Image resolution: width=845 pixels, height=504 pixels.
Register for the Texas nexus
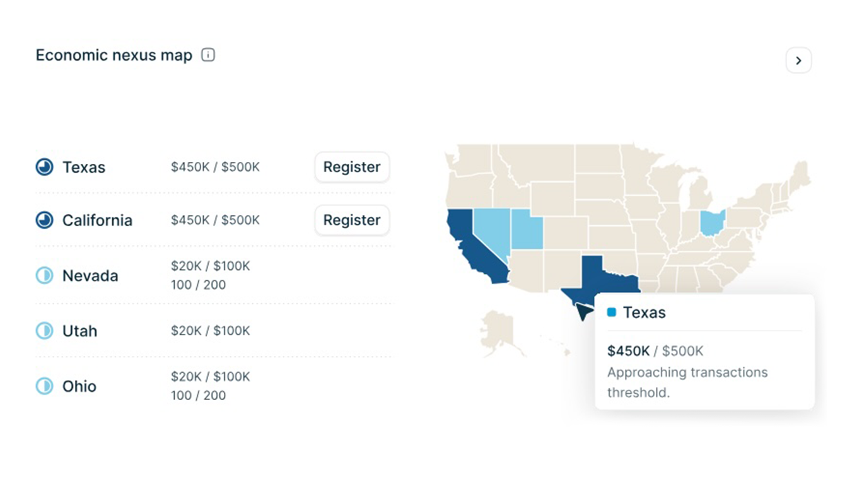(352, 167)
